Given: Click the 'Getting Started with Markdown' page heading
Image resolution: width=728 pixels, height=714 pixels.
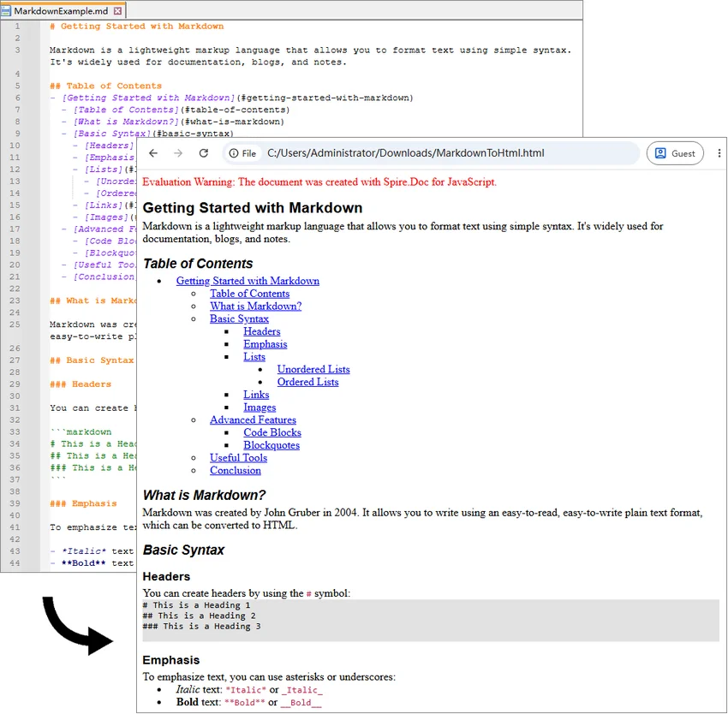Looking at the screenshot, I should pos(252,207).
